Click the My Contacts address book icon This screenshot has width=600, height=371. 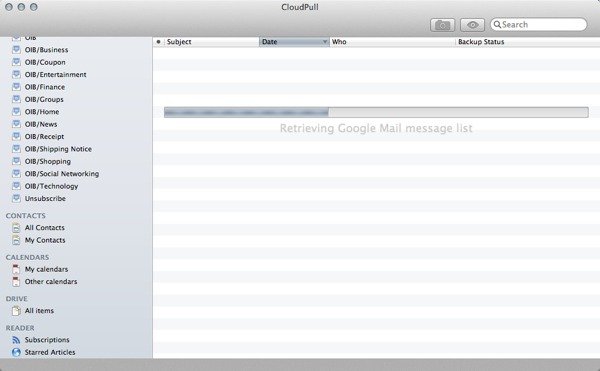(x=16, y=240)
